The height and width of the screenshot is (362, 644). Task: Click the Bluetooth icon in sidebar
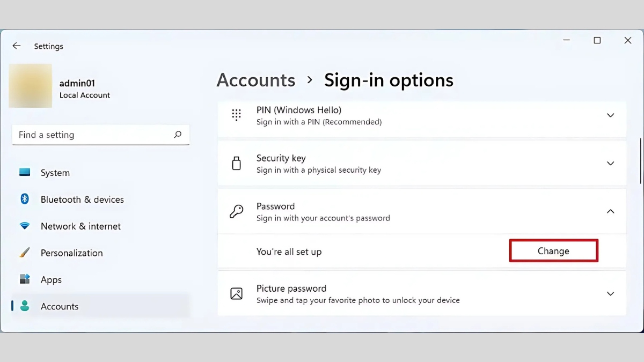25,199
